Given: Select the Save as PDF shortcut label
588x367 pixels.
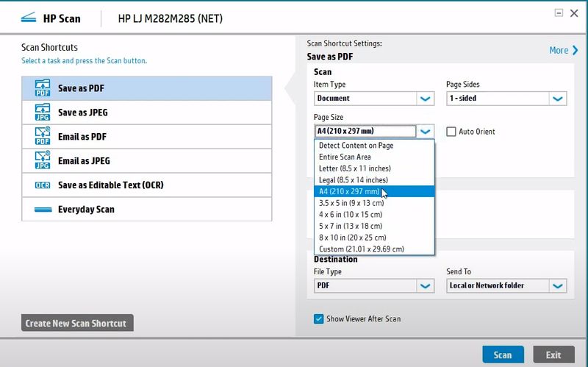Looking at the screenshot, I should tap(81, 88).
